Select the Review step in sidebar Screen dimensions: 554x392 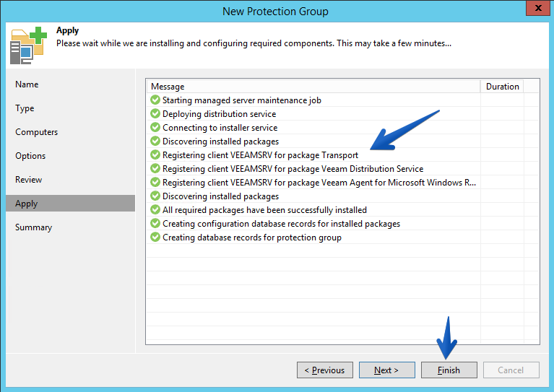(x=29, y=180)
